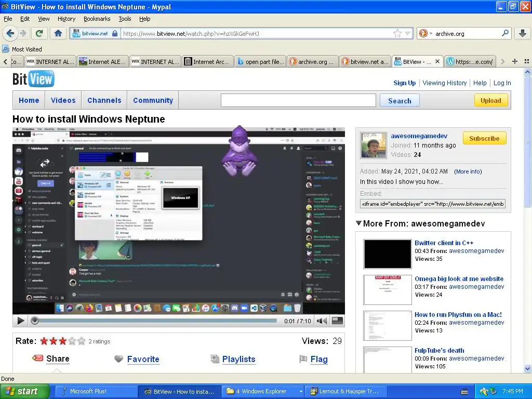Collapse the More From awesomegamedev section

358,223
